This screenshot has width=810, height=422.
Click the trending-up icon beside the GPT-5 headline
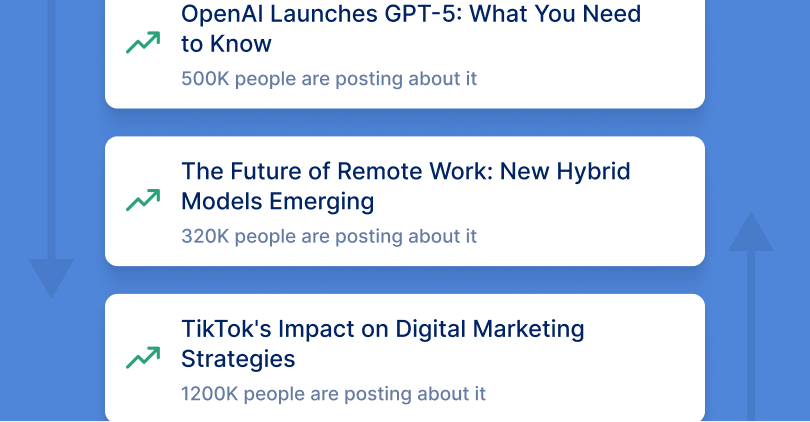click(143, 43)
